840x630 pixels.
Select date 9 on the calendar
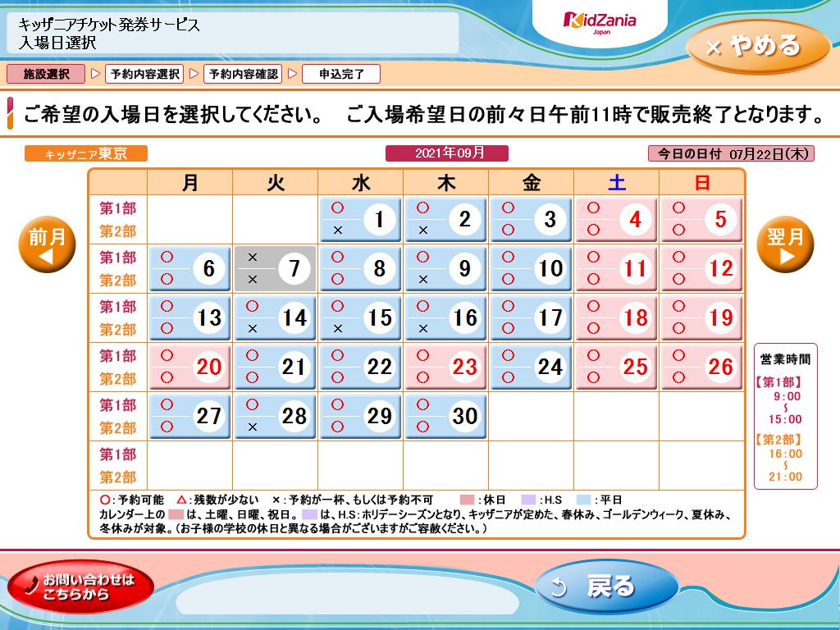pyautogui.click(x=445, y=268)
